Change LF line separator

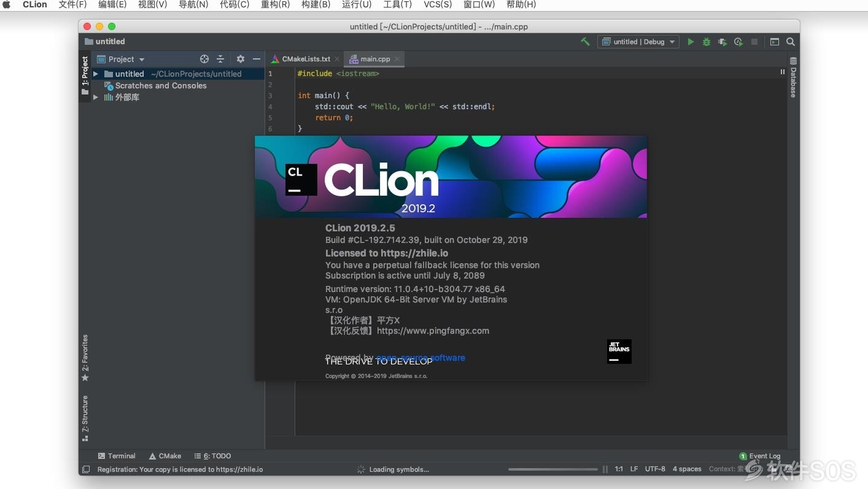point(634,469)
